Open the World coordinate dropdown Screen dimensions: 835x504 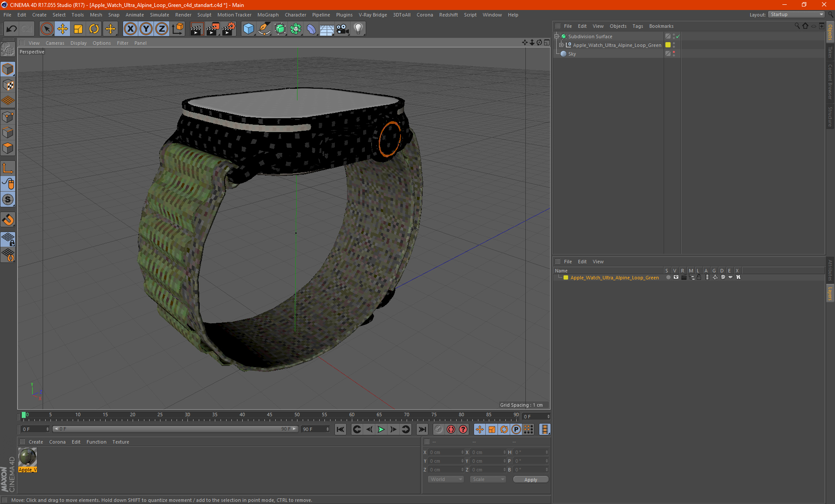446,479
